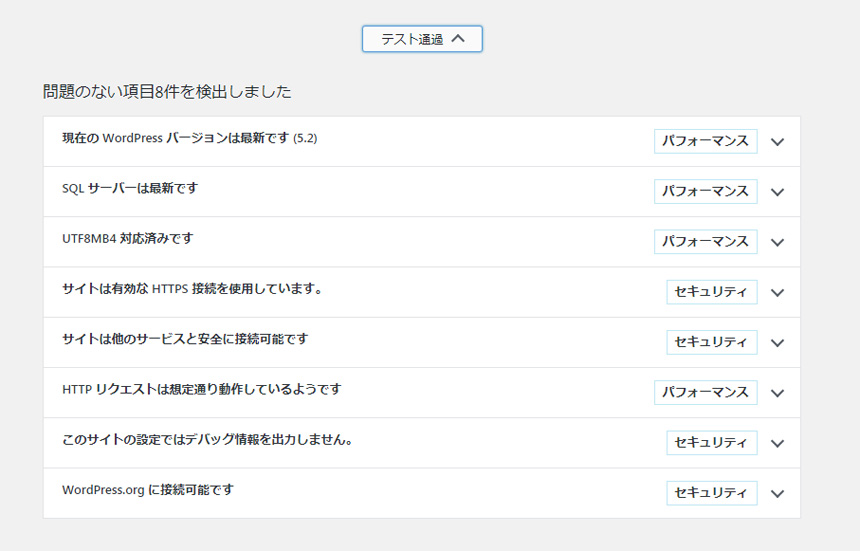Click パフォーマンス badge on UTF8MB4 row
This screenshot has height=551, width=860.
pyautogui.click(x=705, y=242)
